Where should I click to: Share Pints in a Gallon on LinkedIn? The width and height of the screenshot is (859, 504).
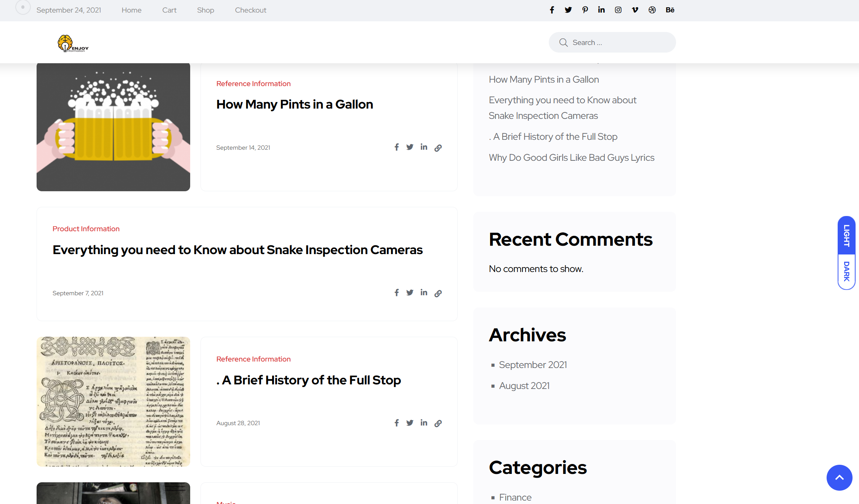pyautogui.click(x=424, y=147)
